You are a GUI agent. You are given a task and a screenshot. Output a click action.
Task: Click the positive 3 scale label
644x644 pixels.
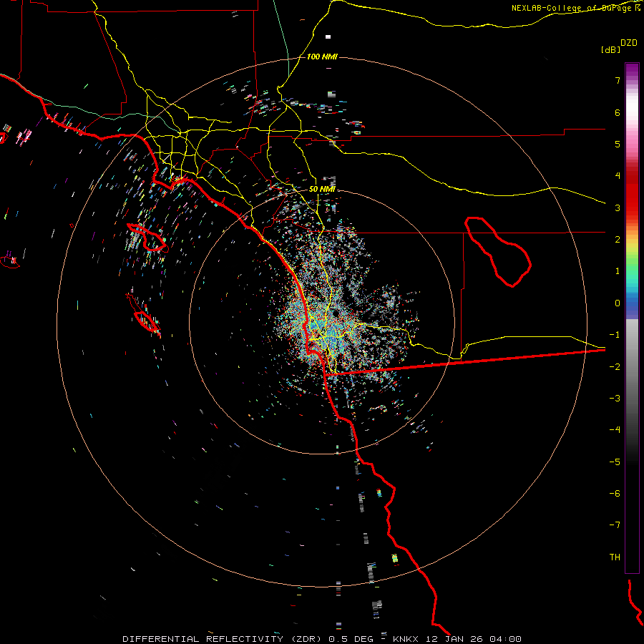618,208
